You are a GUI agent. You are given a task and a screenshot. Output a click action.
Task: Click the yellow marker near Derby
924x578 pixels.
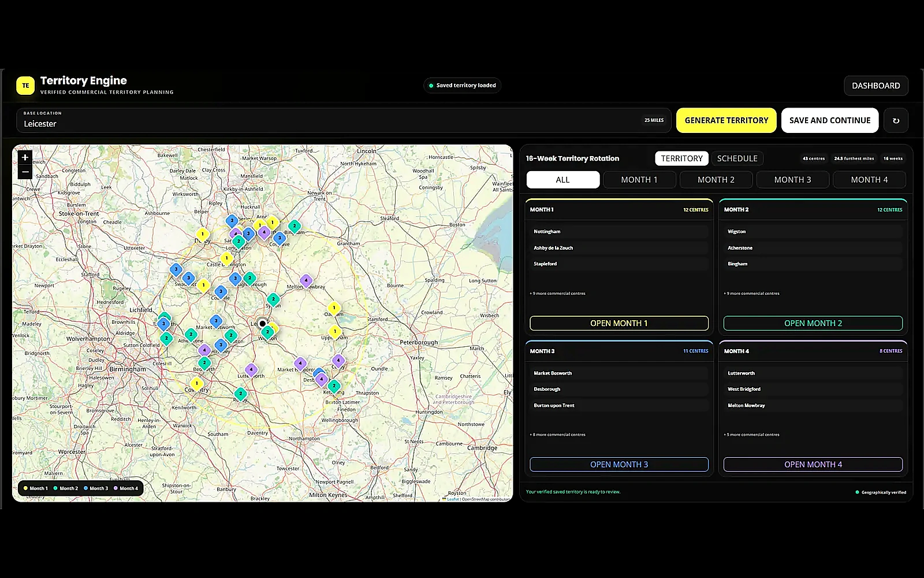pos(203,235)
